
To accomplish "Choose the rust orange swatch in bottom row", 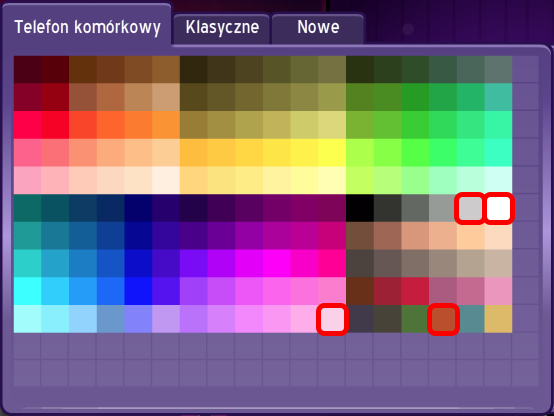I will point(443,319).
